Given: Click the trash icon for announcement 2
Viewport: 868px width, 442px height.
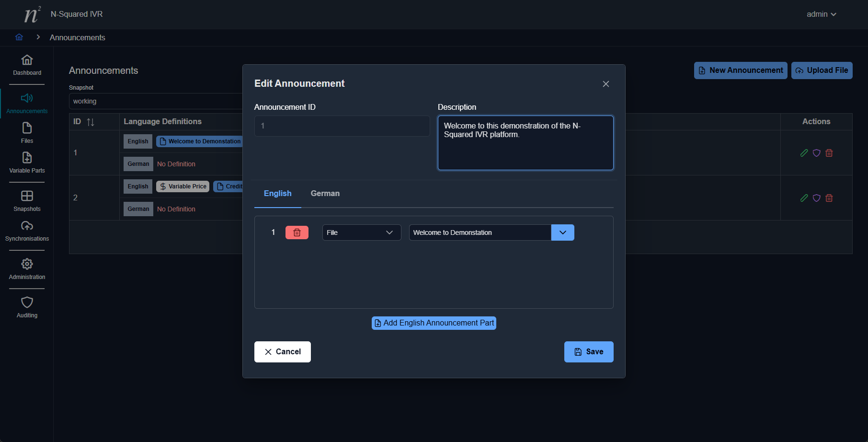Looking at the screenshot, I should click(829, 198).
